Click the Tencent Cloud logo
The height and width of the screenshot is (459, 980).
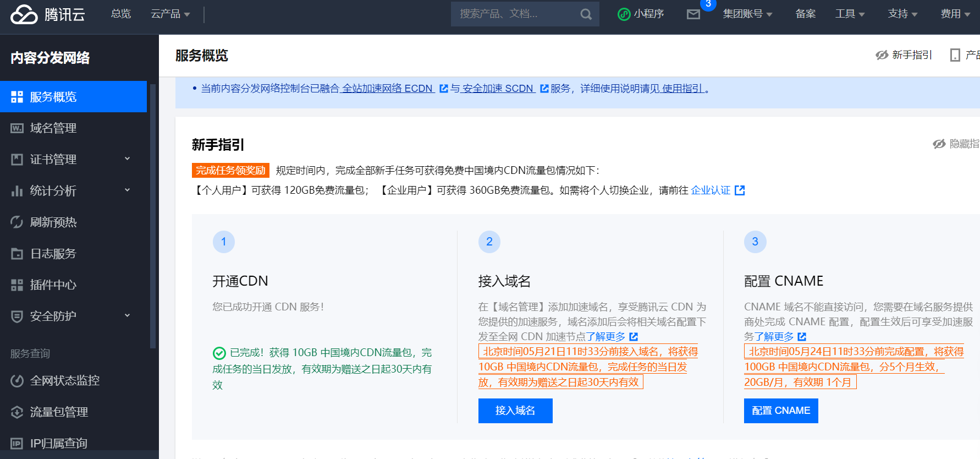(x=48, y=14)
